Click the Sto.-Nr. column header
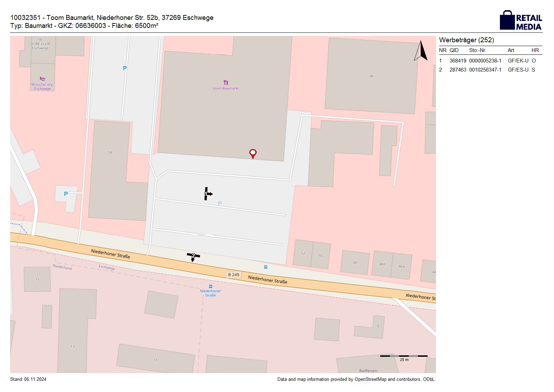554x392 pixels. 478,50
